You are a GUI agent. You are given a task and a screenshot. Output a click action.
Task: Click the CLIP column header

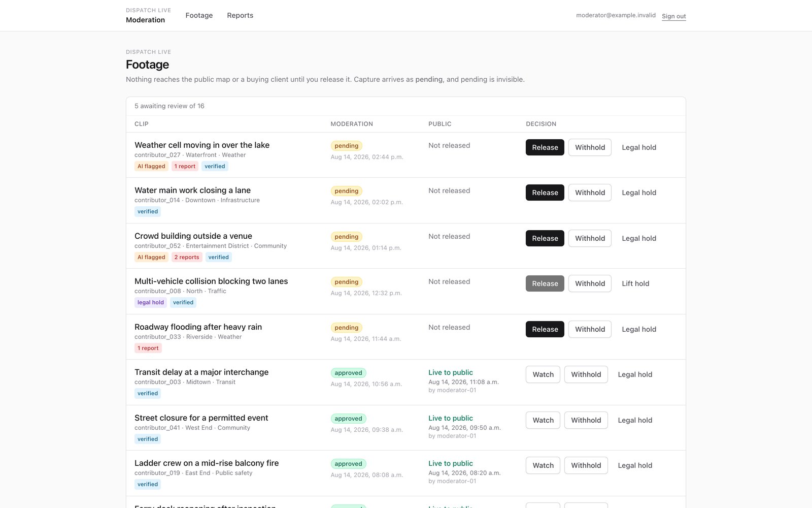pos(142,124)
